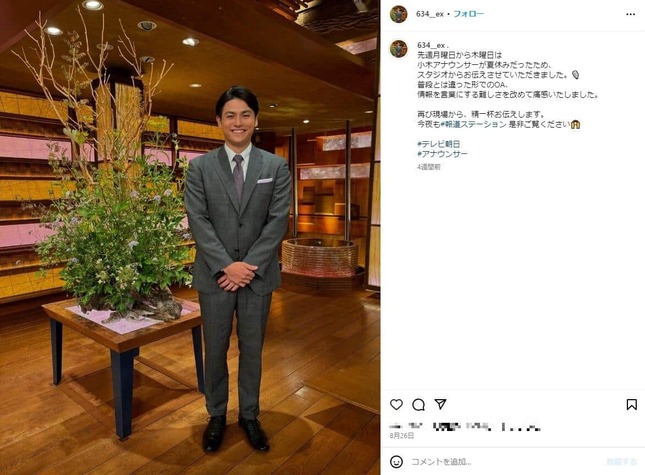Share the post with paper plane icon
Image resolution: width=645 pixels, height=475 pixels.
(x=441, y=404)
